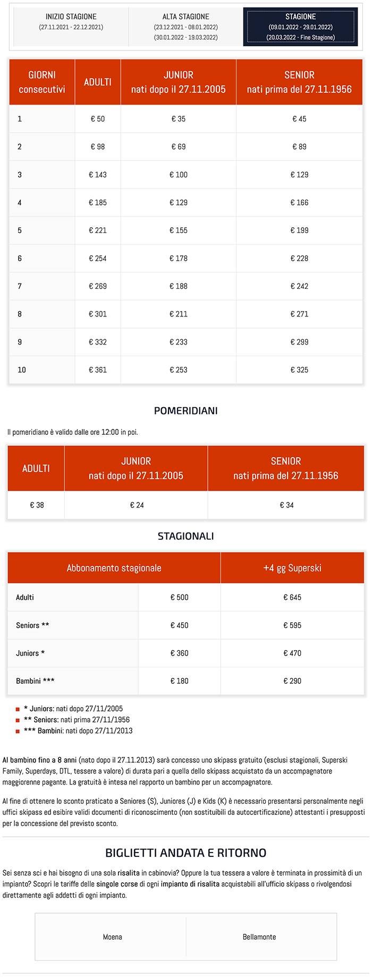Click the adult seasonal price € 500
The width and height of the screenshot is (372, 980).
180,597
